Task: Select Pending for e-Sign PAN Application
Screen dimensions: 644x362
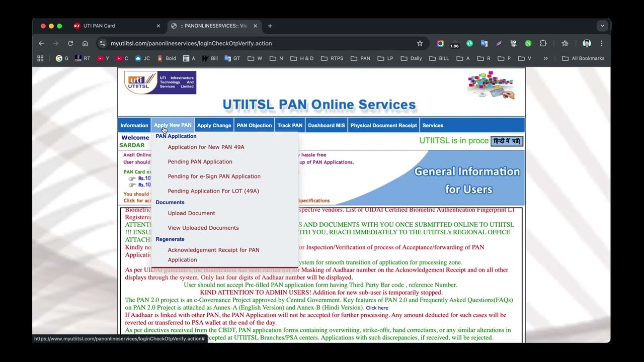Action: (x=214, y=176)
